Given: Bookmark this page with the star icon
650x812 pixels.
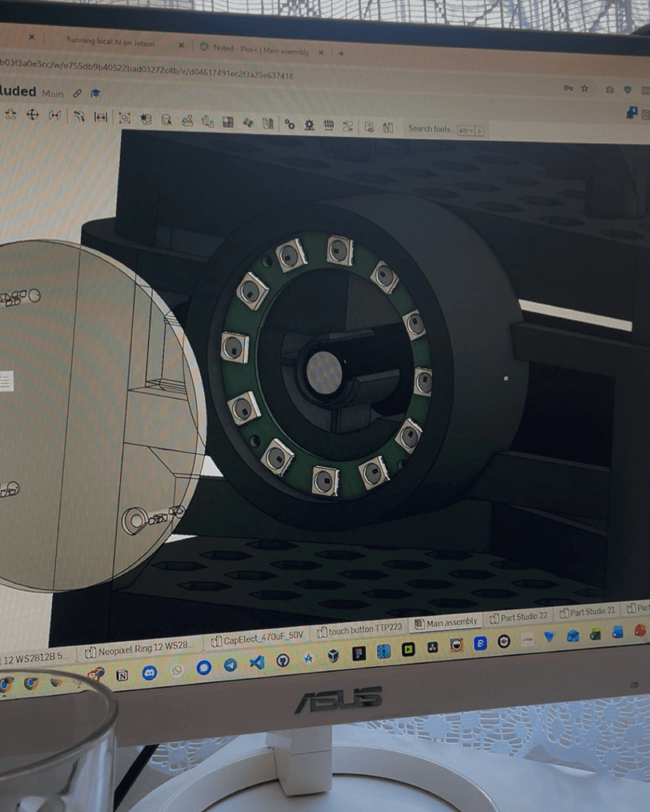Looking at the screenshot, I should point(584,88).
